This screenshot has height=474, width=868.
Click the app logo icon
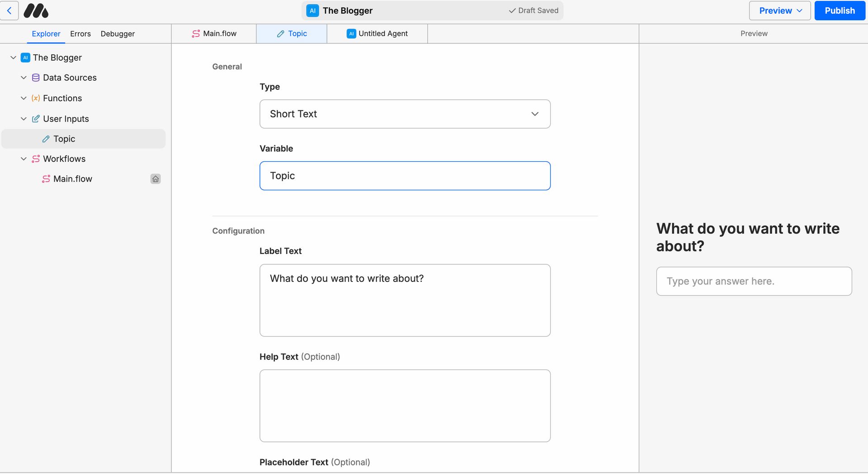coord(36,10)
